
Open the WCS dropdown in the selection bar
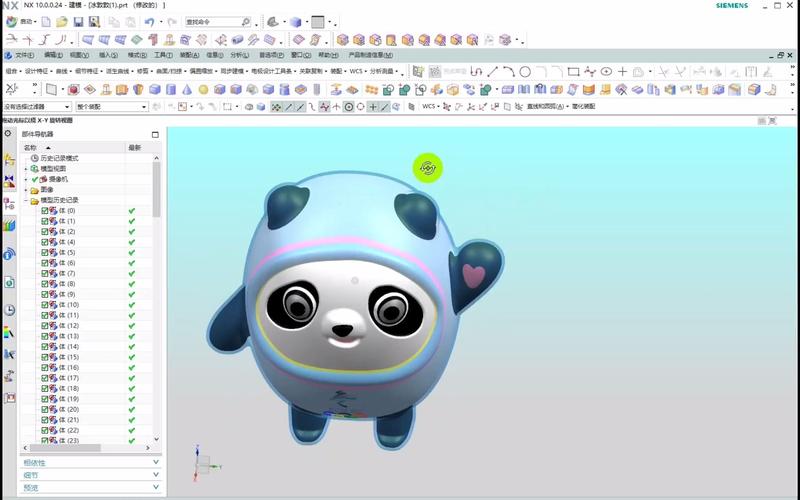click(x=431, y=107)
